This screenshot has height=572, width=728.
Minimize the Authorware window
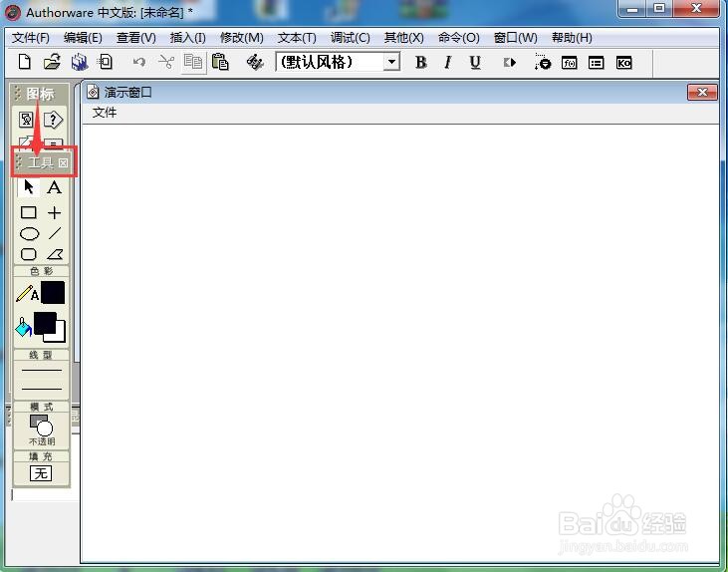pyautogui.click(x=632, y=8)
